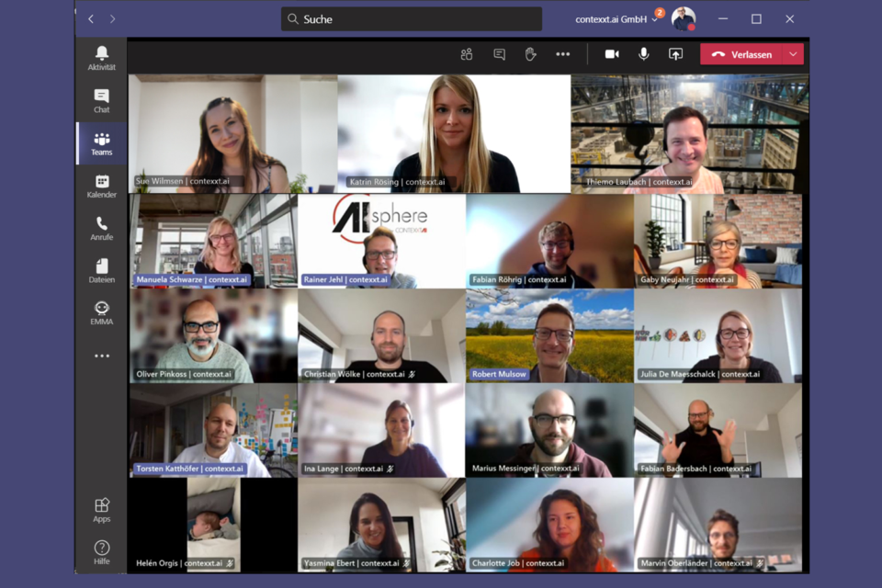Select Thiemo Laubach's video tile
This screenshot has height=588, width=882.
[x=690, y=134]
